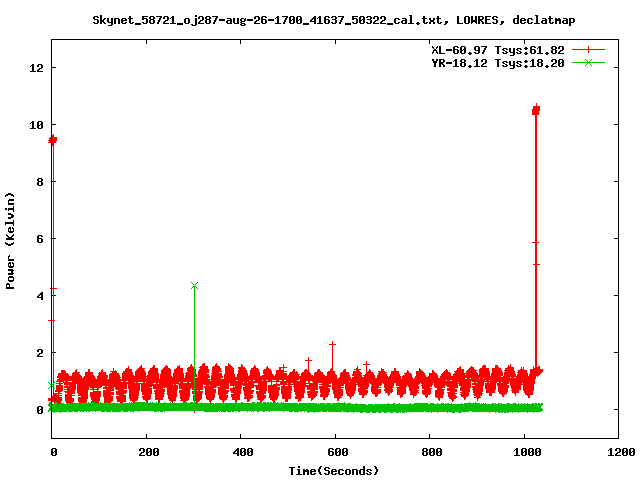Click the red cluster near 9.5 Kelvin at start

[53, 140]
